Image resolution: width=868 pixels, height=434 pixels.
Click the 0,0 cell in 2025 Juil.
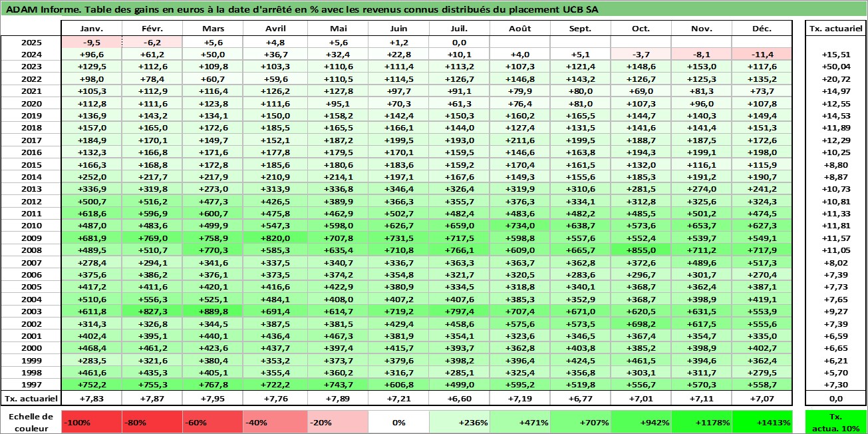pyautogui.click(x=459, y=42)
